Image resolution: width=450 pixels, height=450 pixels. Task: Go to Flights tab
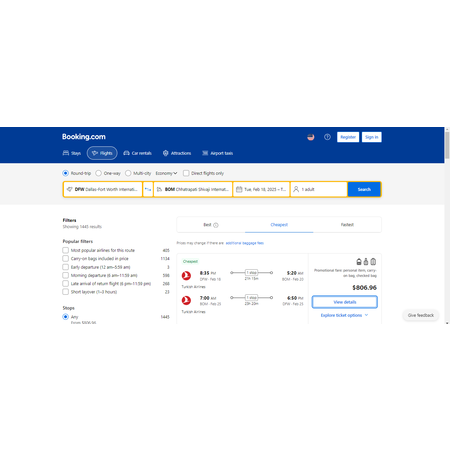click(102, 153)
